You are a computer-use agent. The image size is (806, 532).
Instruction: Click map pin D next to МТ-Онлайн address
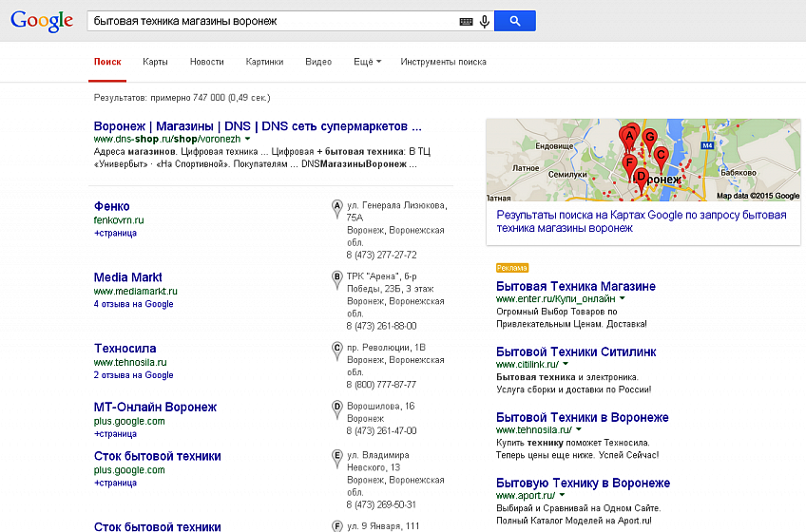336,409
